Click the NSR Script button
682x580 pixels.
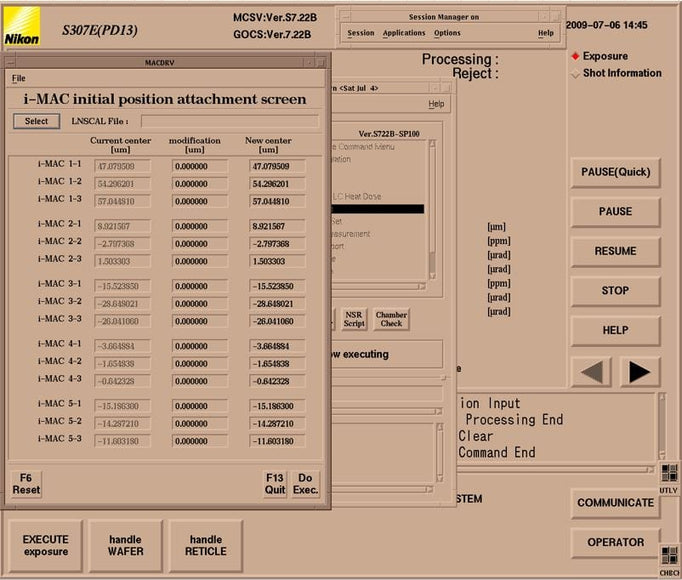point(354,319)
